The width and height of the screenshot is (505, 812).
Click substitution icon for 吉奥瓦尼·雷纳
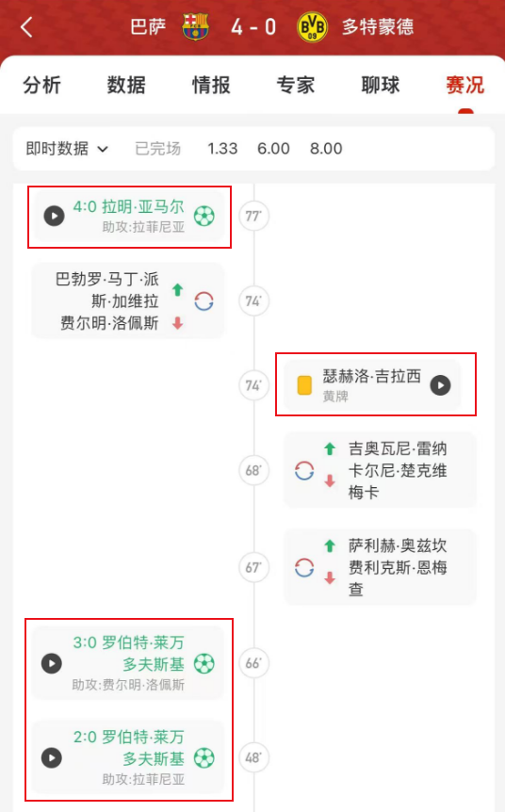coord(304,471)
